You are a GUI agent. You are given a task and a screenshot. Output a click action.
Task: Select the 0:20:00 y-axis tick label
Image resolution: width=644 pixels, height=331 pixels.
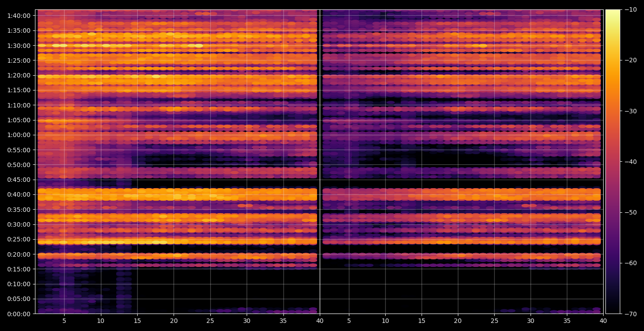pos(19,254)
